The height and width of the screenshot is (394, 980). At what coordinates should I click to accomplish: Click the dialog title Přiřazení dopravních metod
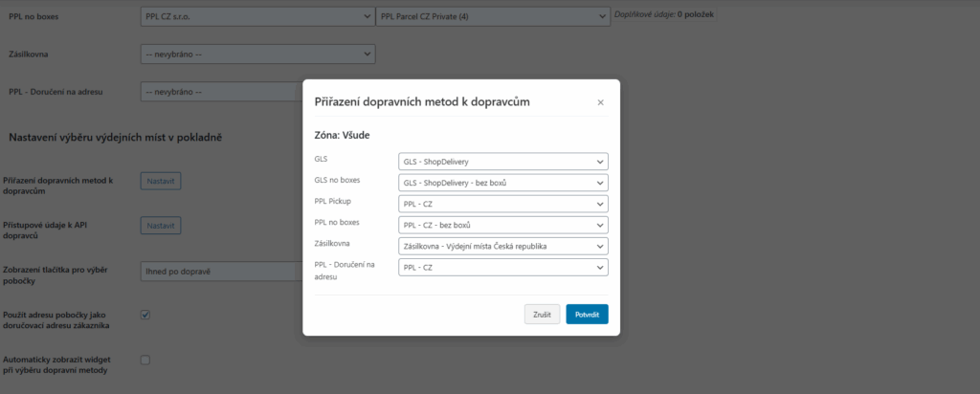tap(422, 101)
